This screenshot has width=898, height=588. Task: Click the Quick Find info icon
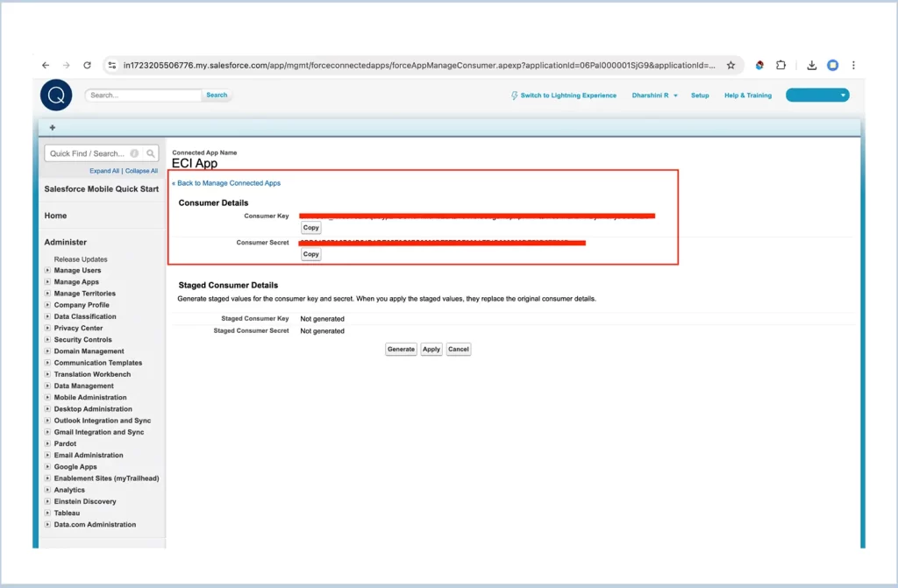pyautogui.click(x=134, y=153)
